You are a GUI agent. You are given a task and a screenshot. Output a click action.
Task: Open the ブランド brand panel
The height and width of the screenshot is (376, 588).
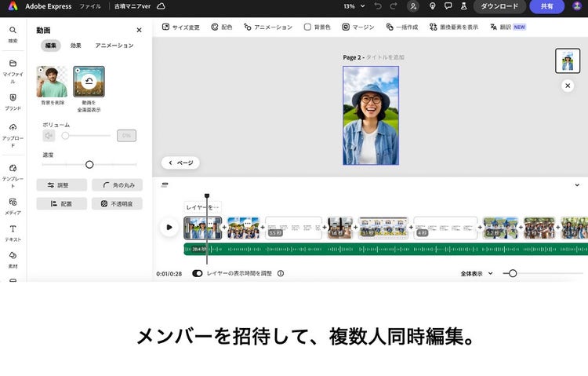coord(13,101)
